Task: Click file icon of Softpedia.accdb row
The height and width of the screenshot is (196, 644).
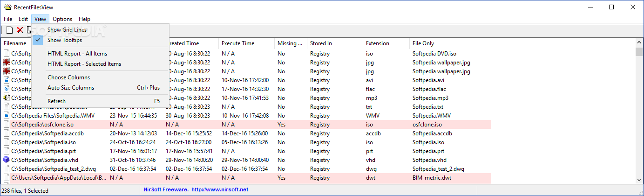Action: 7,133
